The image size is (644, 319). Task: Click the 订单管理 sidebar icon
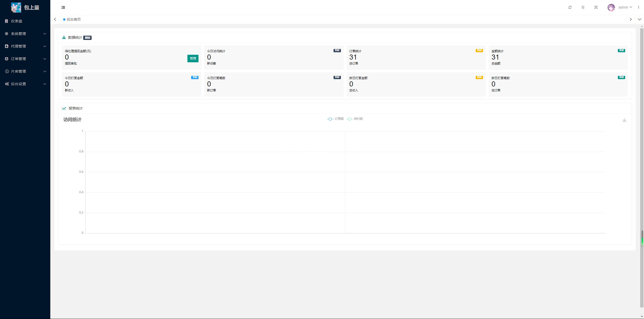(7, 59)
